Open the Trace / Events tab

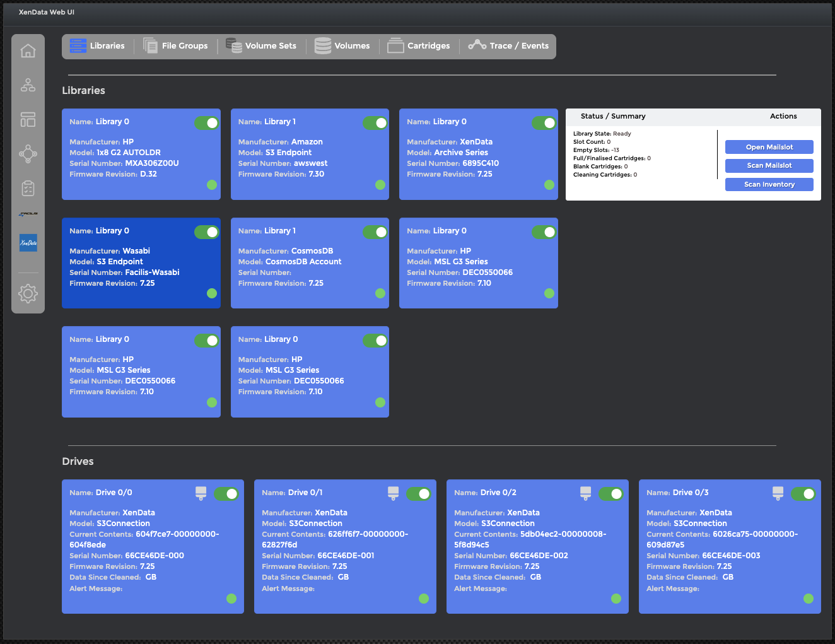coord(508,46)
